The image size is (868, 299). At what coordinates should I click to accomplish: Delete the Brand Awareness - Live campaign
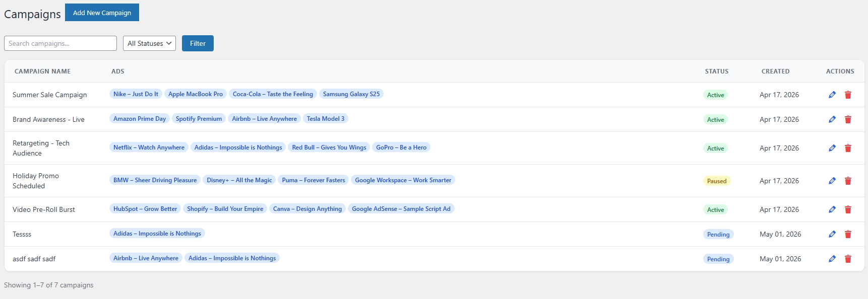[x=848, y=119]
